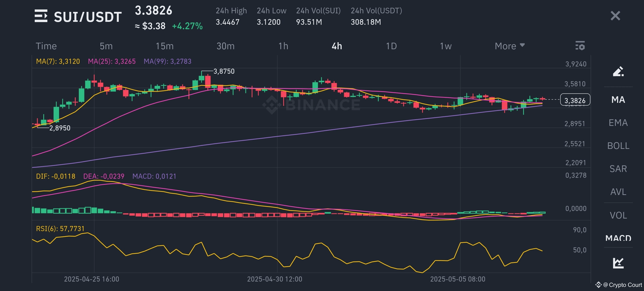The height and width of the screenshot is (291, 644).
Task: Click the 24h High value 3.4467
Action: pos(228,22)
